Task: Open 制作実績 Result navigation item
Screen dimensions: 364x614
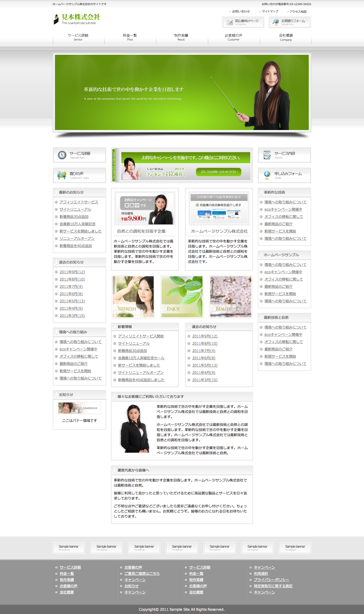Action: (181, 37)
